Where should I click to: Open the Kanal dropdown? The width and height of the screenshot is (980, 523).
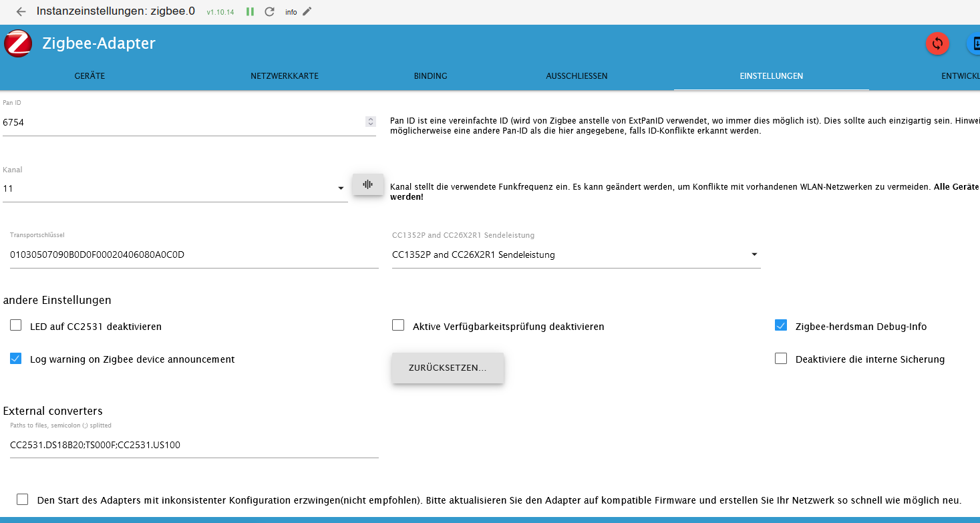tap(175, 189)
